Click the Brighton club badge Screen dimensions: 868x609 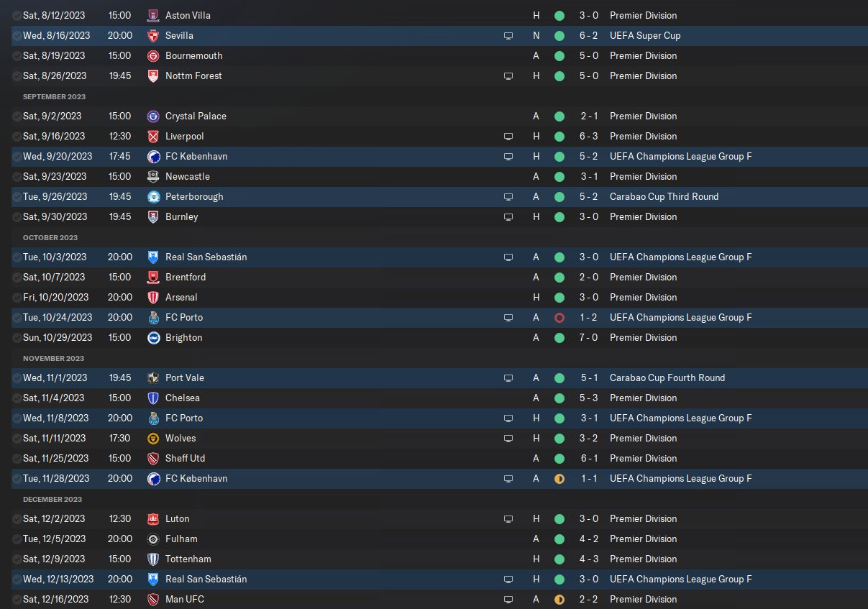coord(152,337)
